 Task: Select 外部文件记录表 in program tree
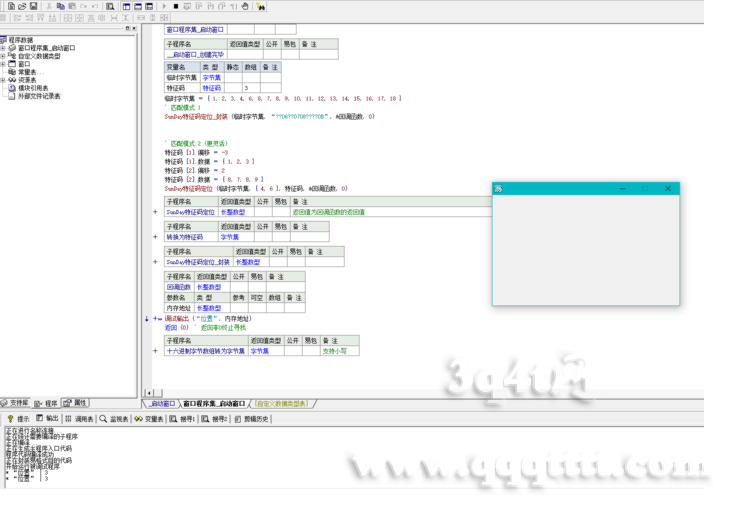(39, 96)
